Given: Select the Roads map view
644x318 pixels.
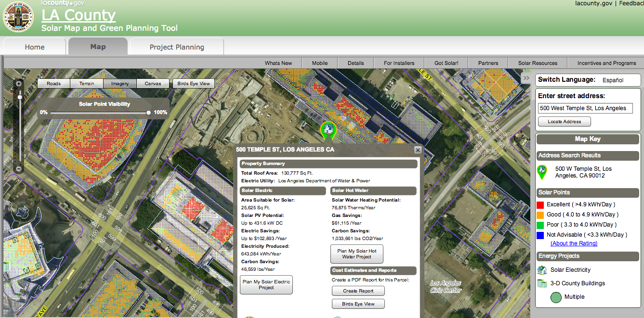Looking at the screenshot, I should [54, 84].
